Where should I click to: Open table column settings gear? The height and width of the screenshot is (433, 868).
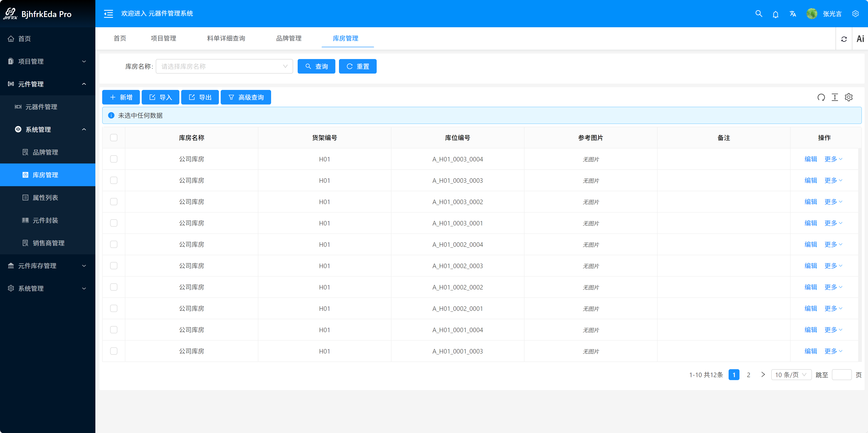(848, 97)
